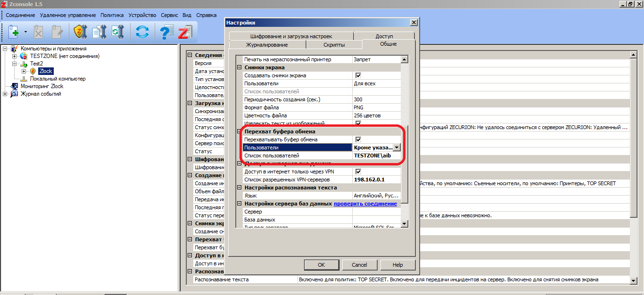Collapse Снимки экрана section in dialog
The width and height of the screenshot is (644, 295).
[x=239, y=67]
